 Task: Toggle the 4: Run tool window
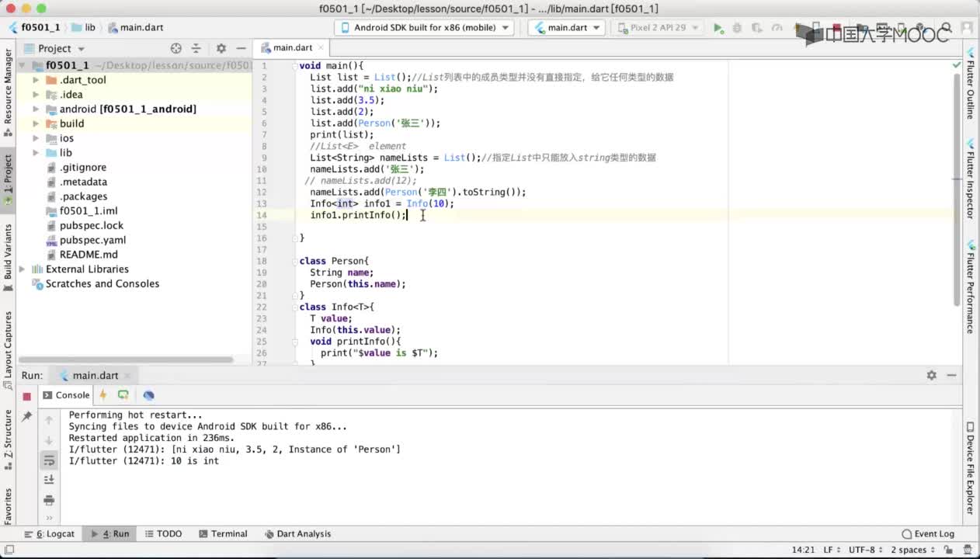click(110, 534)
